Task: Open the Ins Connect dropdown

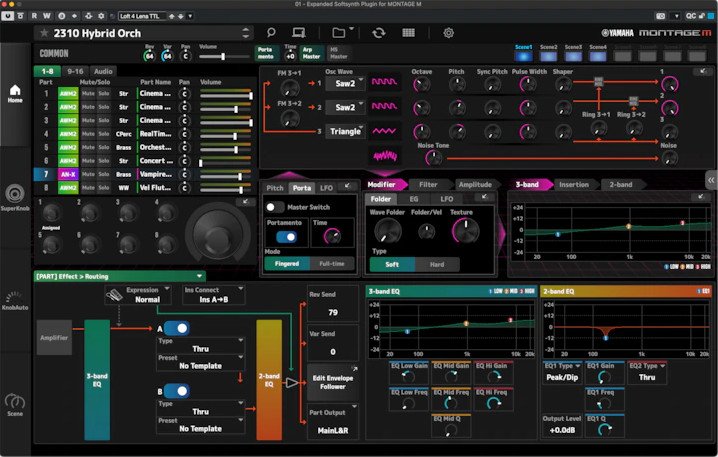Action: point(213,299)
